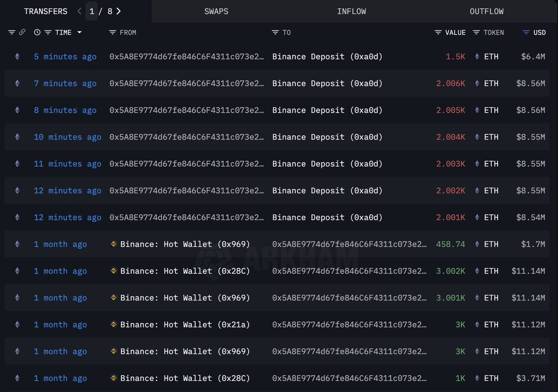Click Ethereum chain icon in 5 minutes ago row
The image size is (558, 392).
pyautogui.click(x=18, y=57)
